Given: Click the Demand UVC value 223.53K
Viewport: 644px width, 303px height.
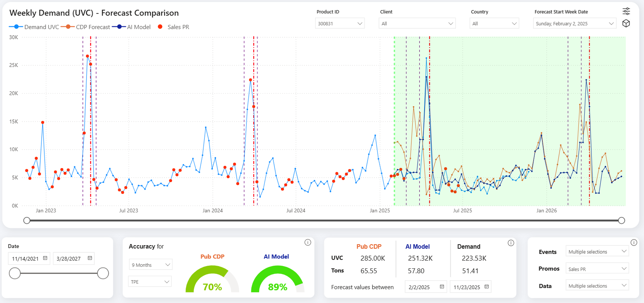Looking at the screenshot, I should [x=474, y=258].
